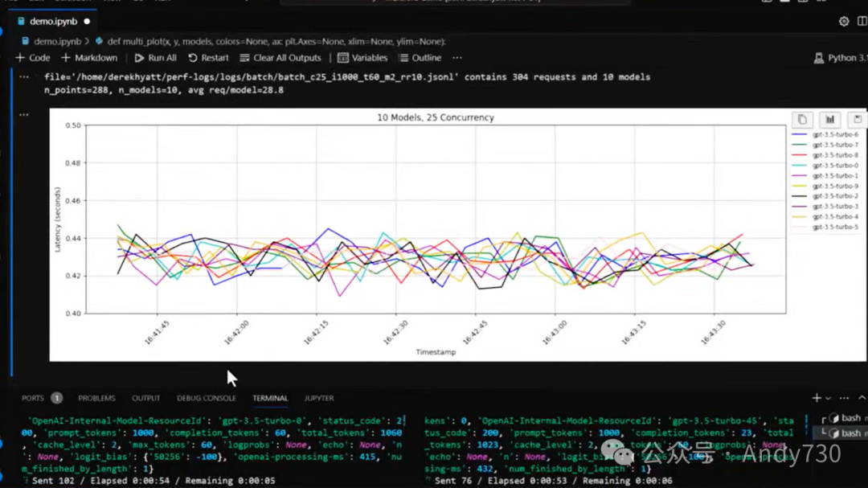
Task: Click gpt-3.5-turbo-7 legend entry
Action: click(825, 145)
